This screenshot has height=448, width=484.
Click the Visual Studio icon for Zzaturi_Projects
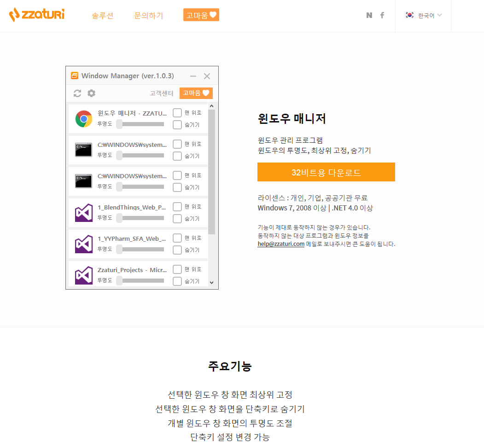click(84, 275)
